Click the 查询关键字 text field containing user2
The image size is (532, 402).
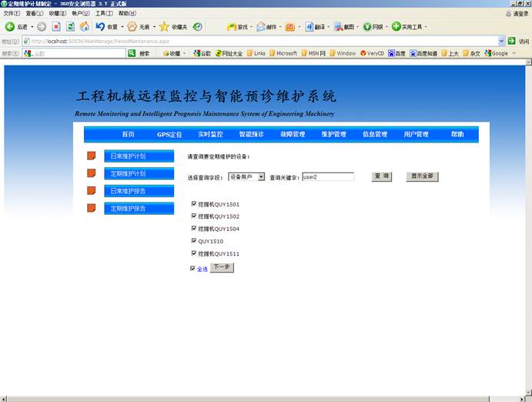(327, 176)
